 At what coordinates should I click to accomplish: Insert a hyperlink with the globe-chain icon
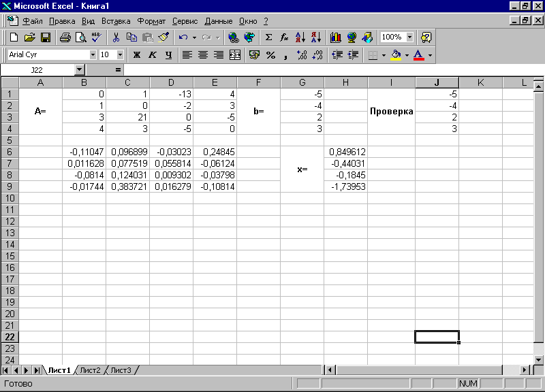(233, 37)
